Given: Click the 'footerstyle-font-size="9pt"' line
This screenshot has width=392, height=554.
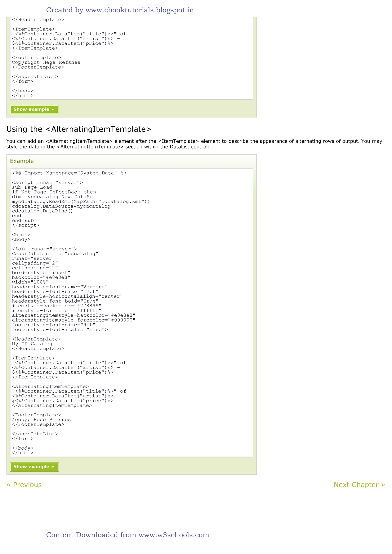Looking at the screenshot, I should point(54,325).
